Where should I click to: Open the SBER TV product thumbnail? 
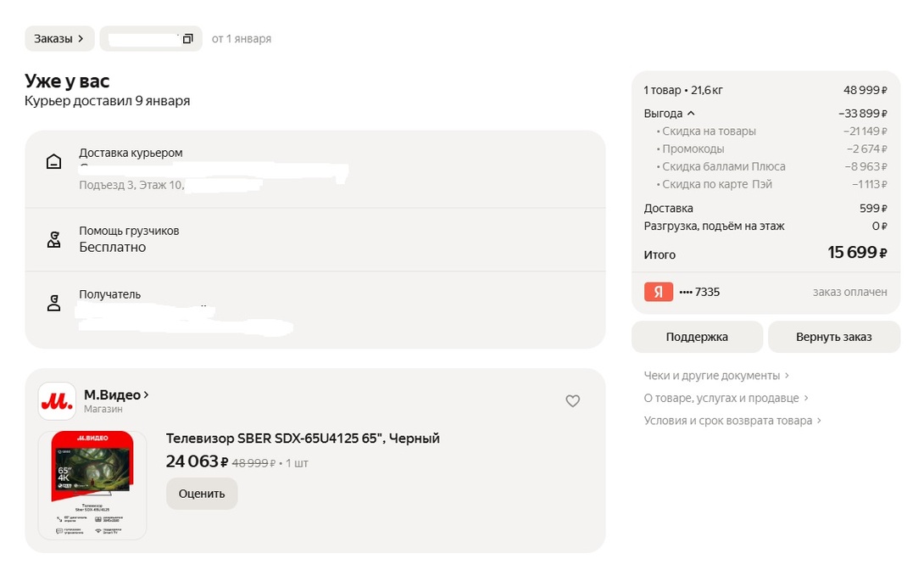[92, 485]
